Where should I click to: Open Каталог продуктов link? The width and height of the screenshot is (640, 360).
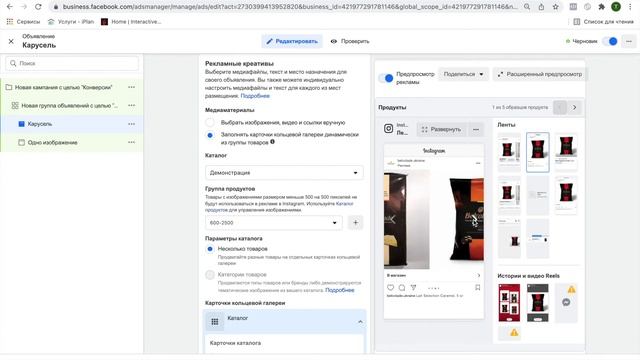[x=279, y=207]
